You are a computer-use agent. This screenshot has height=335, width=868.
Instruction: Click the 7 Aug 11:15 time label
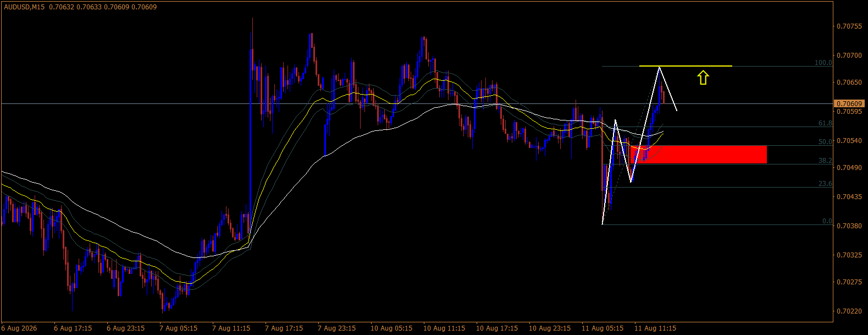tap(231, 328)
